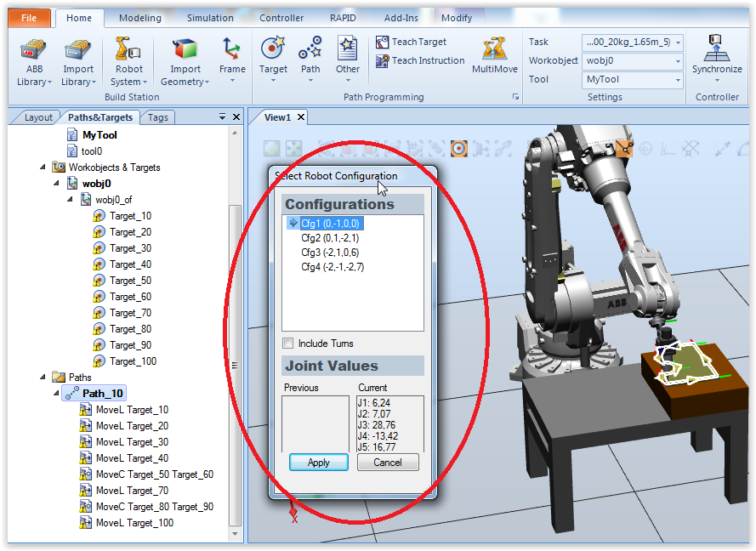Viewport: 756px width, 551px height.
Task: Switch to the Controller ribbon tab
Action: point(281,18)
